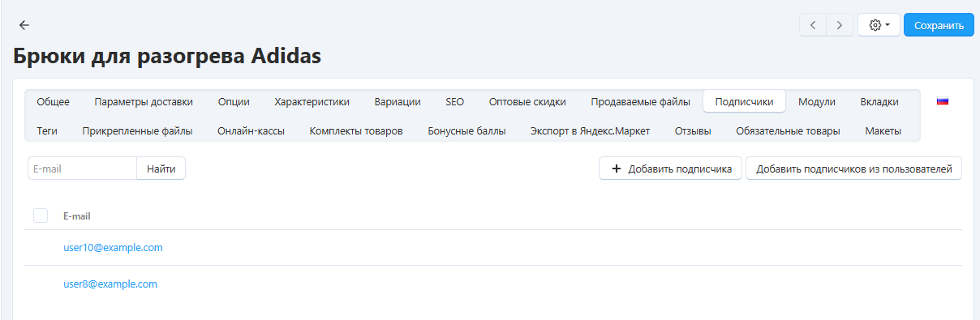
Task: Open the SEO tab
Action: [455, 102]
